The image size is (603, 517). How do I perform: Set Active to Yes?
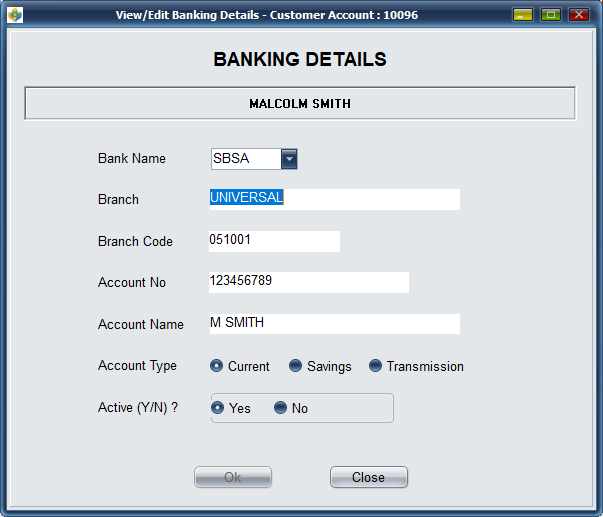pyautogui.click(x=217, y=408)
